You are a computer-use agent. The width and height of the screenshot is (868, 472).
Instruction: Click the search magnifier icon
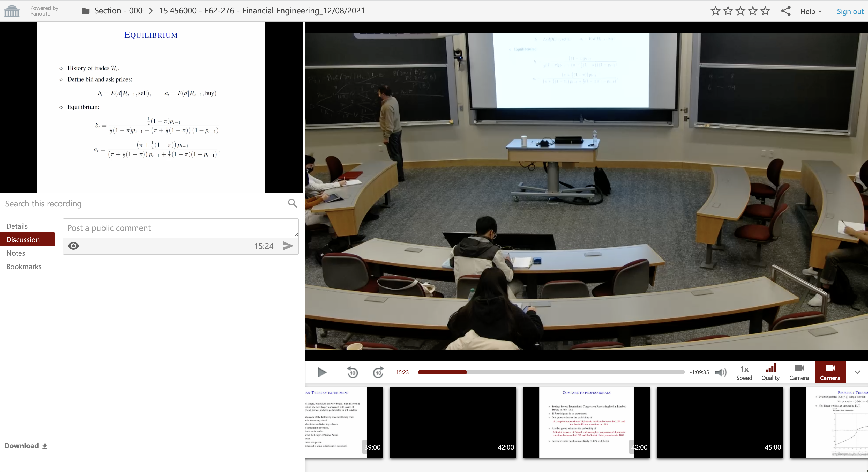point(292,203)
